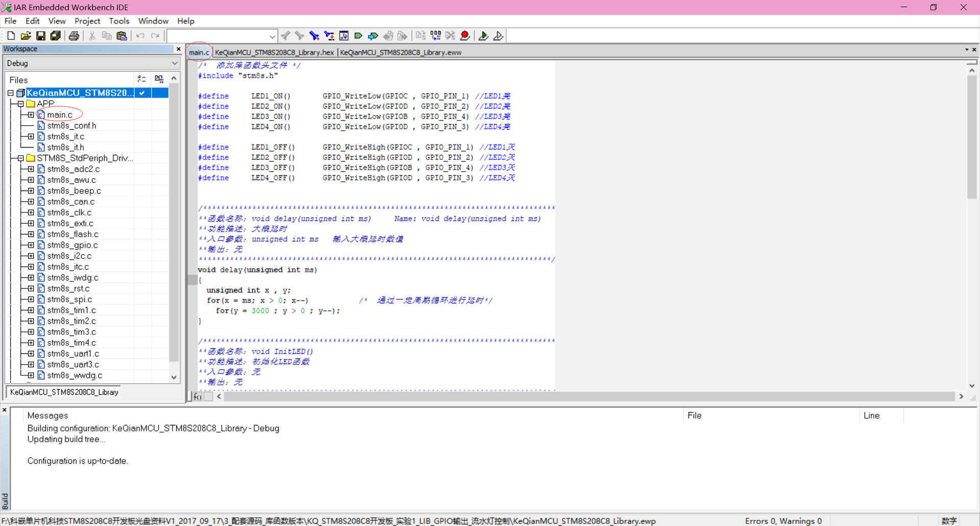The width and height of the screenshot is (980, 526).
Task: Create a new document with New icon
Action: click(x=11, y=36)
